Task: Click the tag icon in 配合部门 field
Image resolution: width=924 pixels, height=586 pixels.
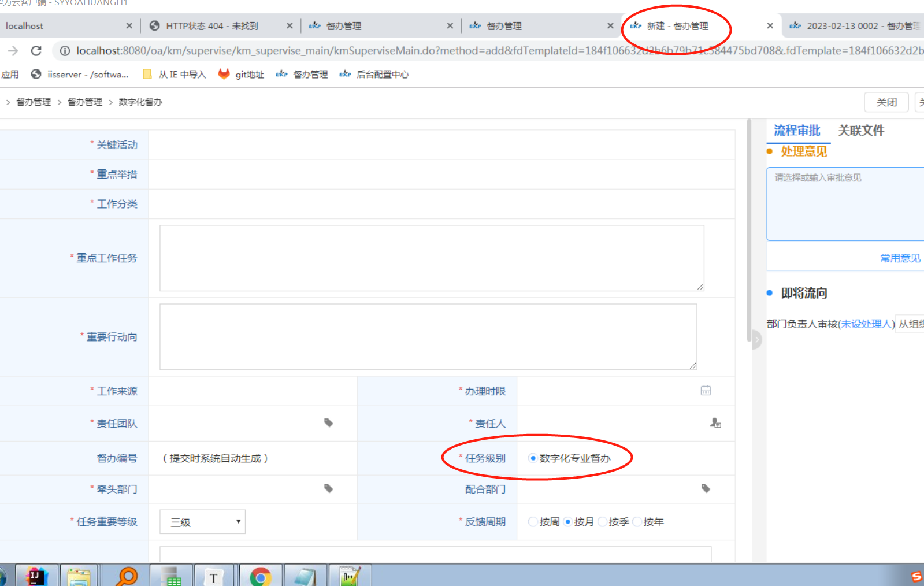Action: point(706,489)
